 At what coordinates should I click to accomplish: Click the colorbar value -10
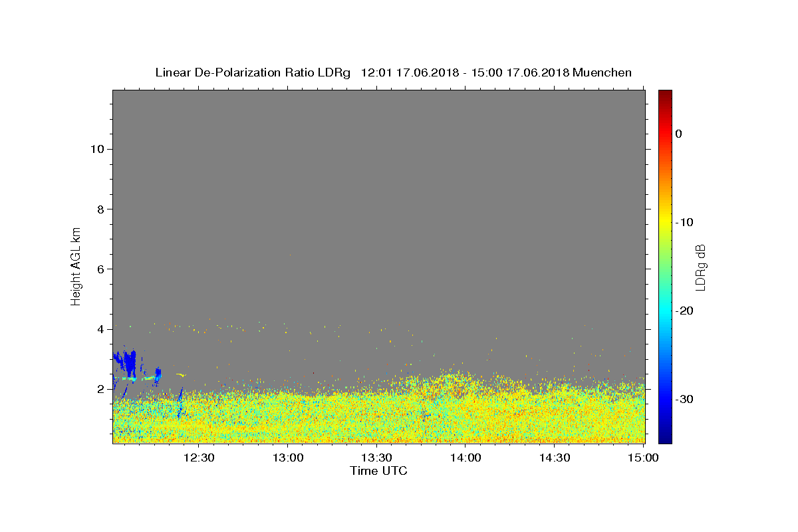pos(685,222)
